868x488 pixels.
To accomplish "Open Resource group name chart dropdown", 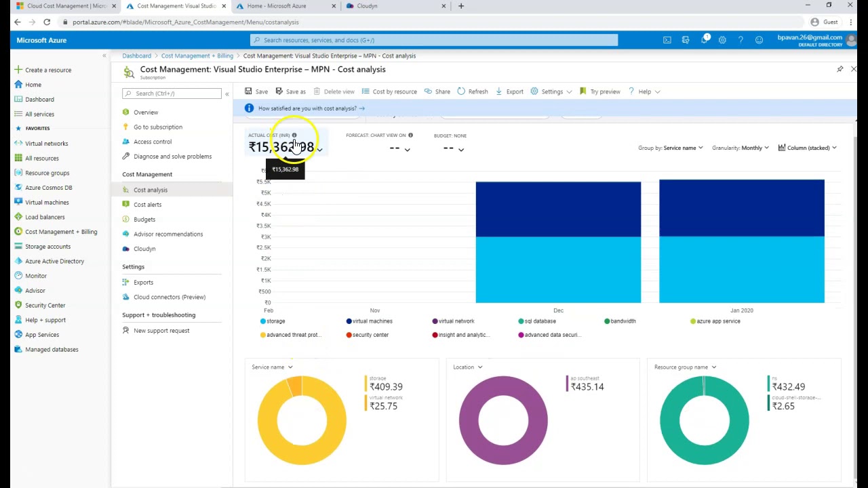I will pyautogui.click(x=685, y=367).
